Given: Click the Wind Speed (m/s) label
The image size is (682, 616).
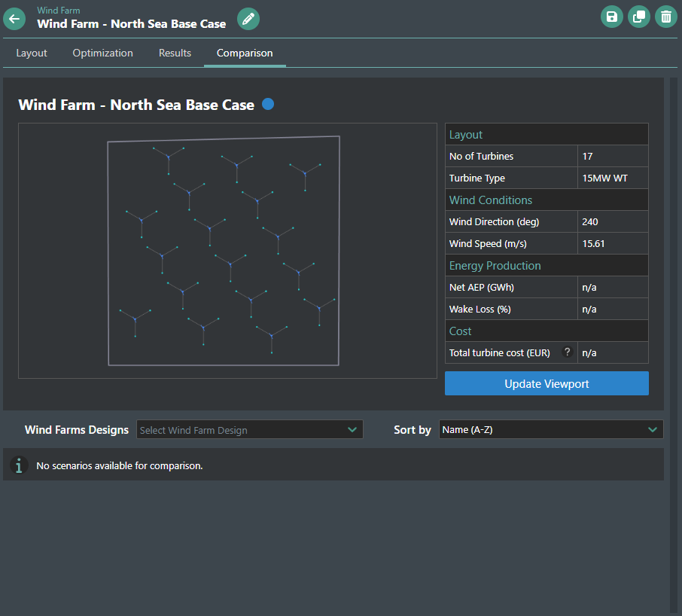Looking at the screenshot, I should point(488,244).
